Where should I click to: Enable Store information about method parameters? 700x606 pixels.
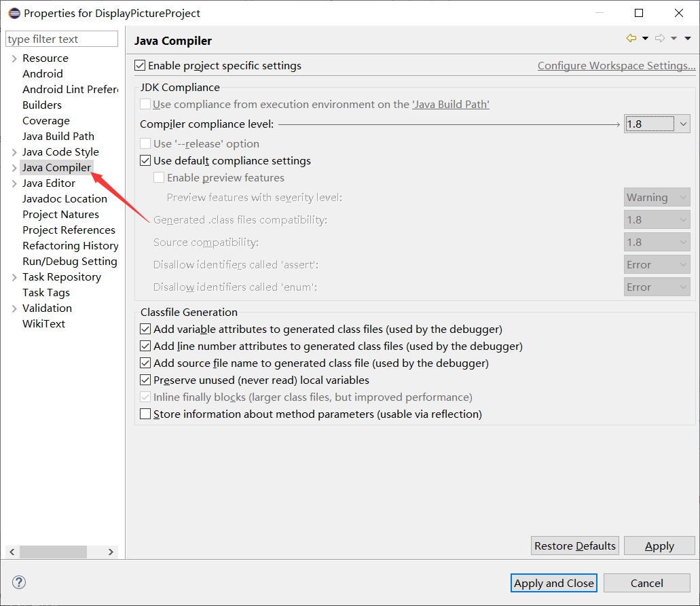tap(145, 414)
